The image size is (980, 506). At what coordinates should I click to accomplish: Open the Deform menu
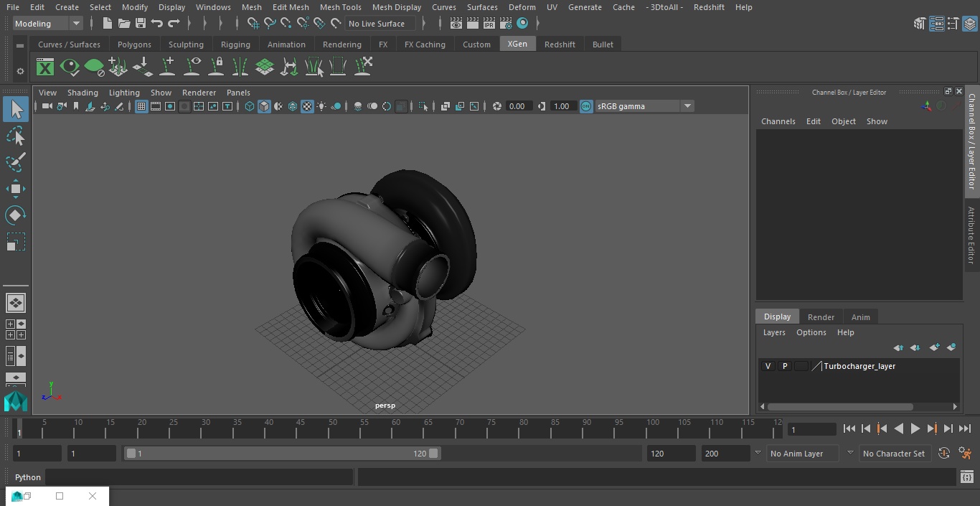522,7
